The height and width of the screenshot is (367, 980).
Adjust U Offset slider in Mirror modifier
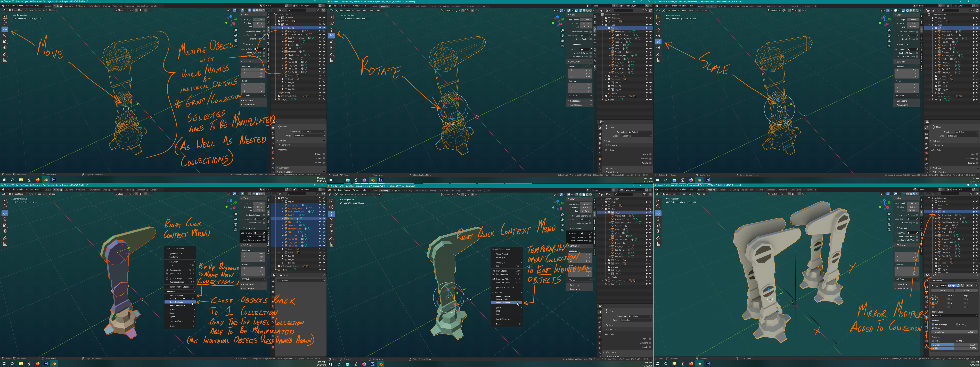[x=954, y=345]
